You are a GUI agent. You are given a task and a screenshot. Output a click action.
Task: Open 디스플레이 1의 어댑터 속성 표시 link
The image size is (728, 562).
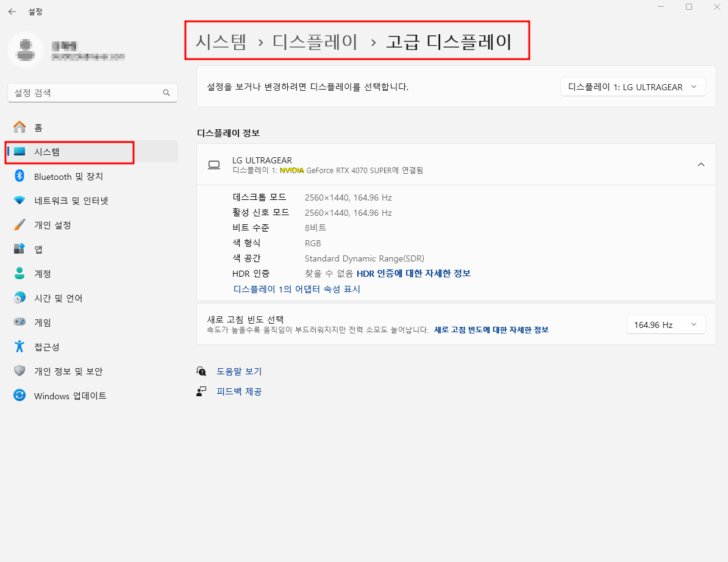pos(297,289)
